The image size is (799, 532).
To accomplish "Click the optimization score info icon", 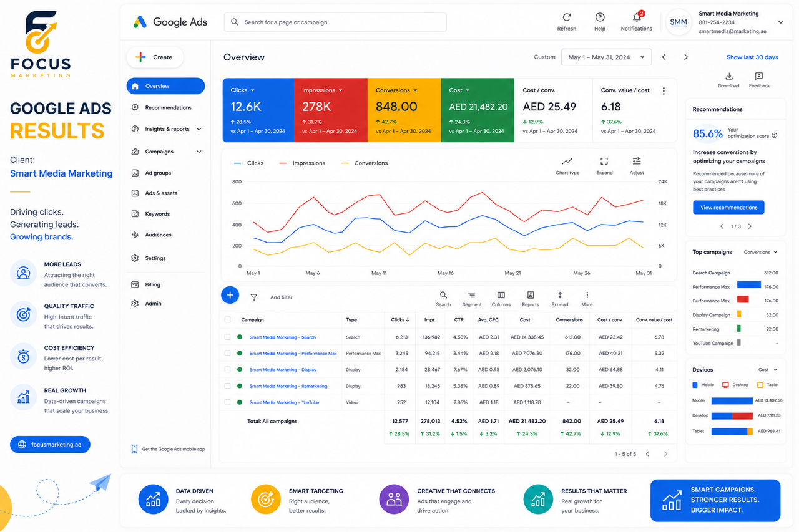I will pyautogui.click(x=775, y=135).
